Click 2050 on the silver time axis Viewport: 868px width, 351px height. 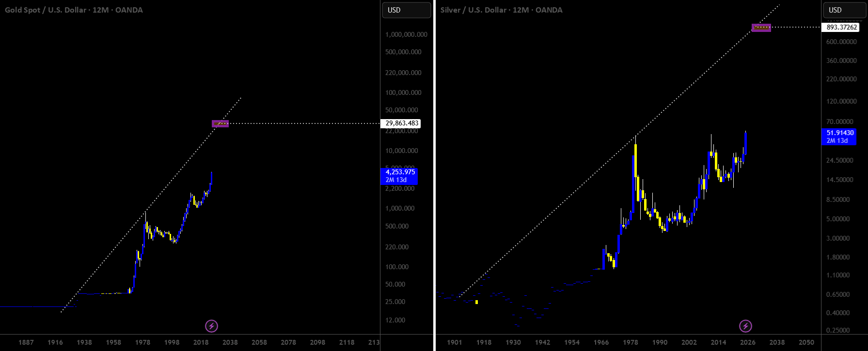[806, 342]
